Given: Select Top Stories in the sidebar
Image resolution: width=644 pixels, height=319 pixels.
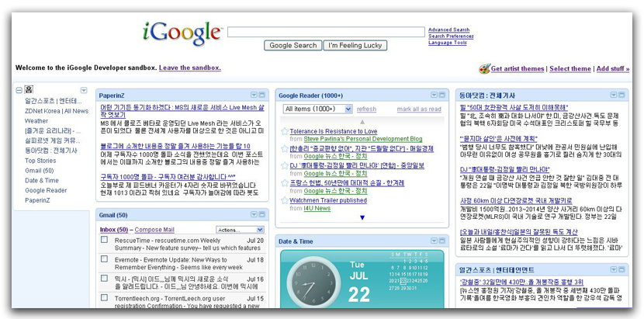Looking at the screenshot, I should (40, 161).
